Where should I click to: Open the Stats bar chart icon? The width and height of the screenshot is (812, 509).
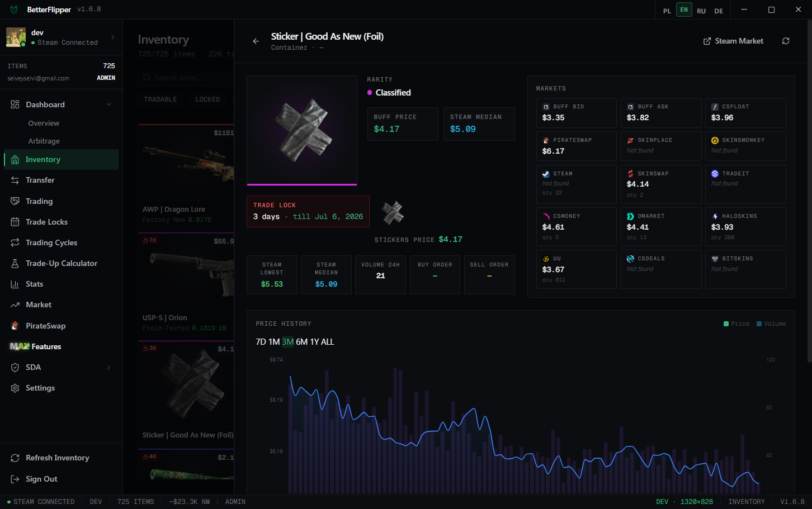(15, 284)
